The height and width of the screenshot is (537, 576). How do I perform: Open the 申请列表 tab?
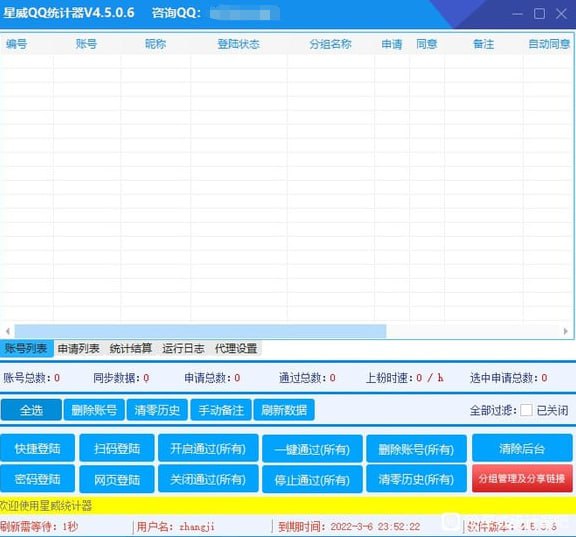[79, 349]
